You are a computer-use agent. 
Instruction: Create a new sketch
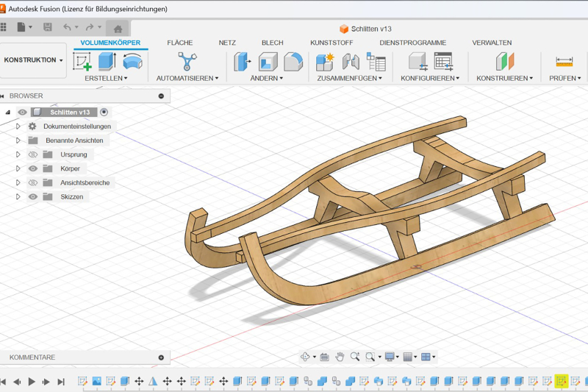tap(82, 62)
